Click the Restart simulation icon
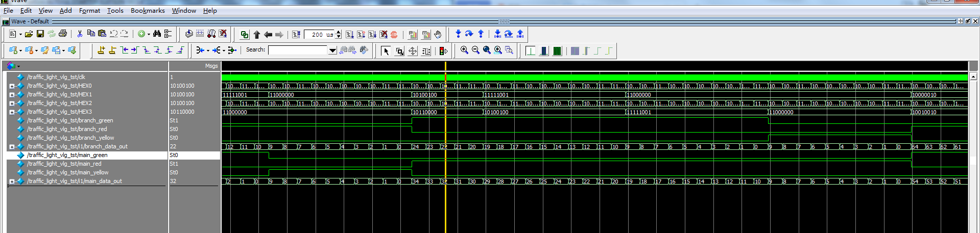Viewport: 980px width, 233px height. pyautogui.click(x=296, y=35)
